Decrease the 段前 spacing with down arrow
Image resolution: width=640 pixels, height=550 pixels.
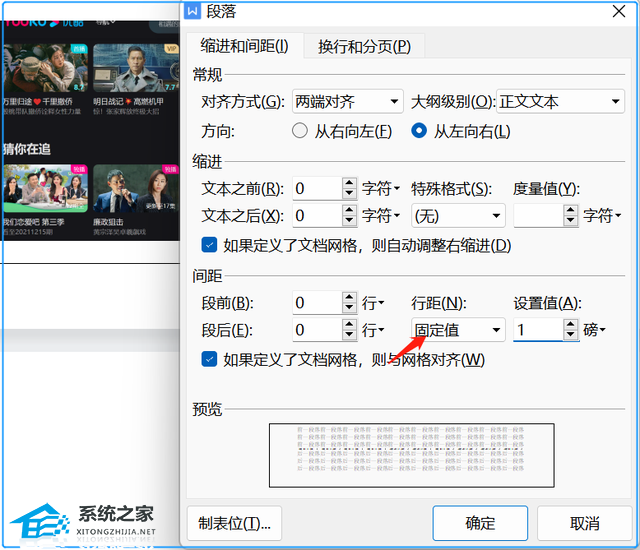coord(349,308)
